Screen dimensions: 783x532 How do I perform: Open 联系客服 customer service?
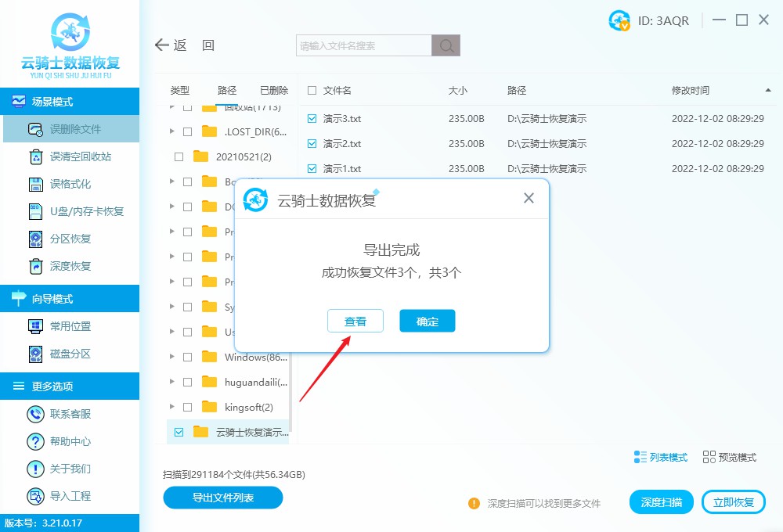pos(35,414)
